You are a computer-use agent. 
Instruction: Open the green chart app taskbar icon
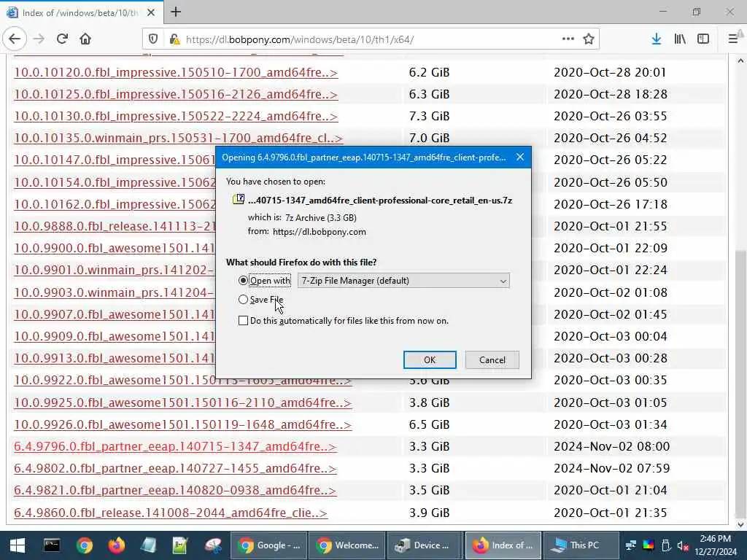coord(180,545)
